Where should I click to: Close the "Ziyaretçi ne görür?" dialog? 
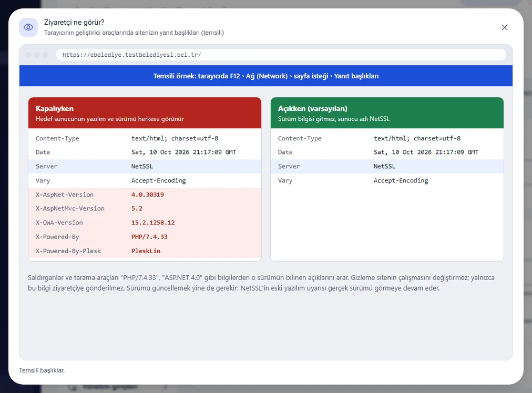(x=505, y=27)
